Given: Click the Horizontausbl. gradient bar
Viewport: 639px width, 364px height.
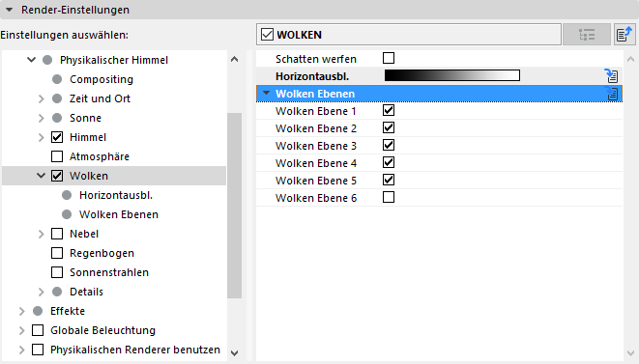Looking at the screenshot, I should pyautogui.click(x=452, y=75).
